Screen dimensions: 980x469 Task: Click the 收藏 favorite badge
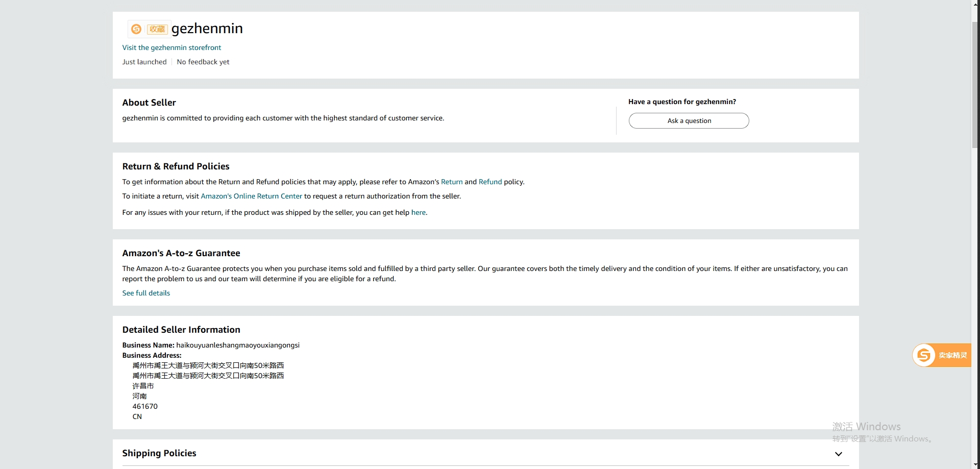[157, 29]
